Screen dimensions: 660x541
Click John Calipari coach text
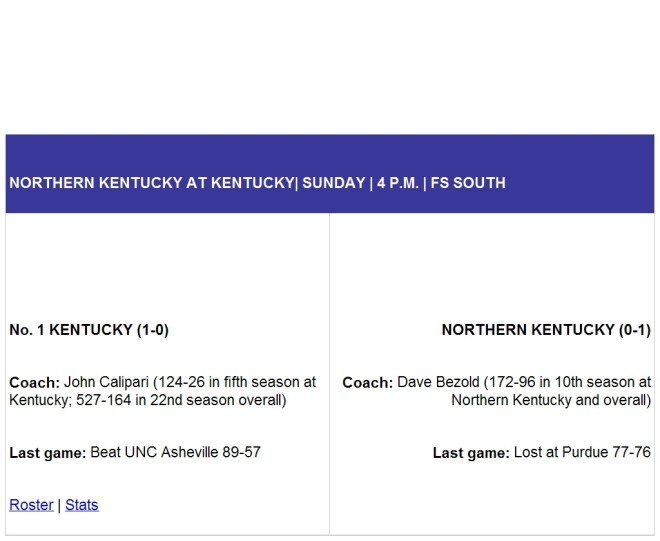[x=162, y=391]
